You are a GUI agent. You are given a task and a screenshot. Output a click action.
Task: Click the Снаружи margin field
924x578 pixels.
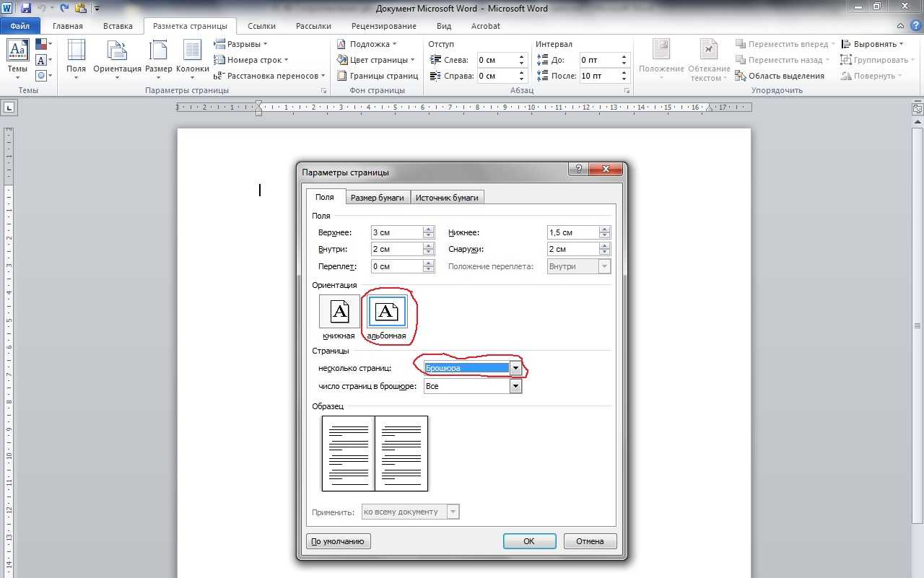573,249
